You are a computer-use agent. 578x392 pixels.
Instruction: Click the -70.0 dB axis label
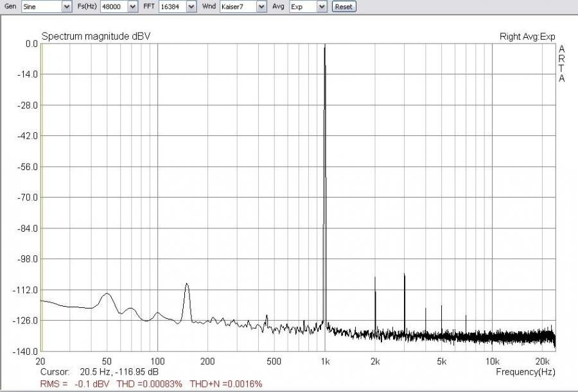click(28, 198)
